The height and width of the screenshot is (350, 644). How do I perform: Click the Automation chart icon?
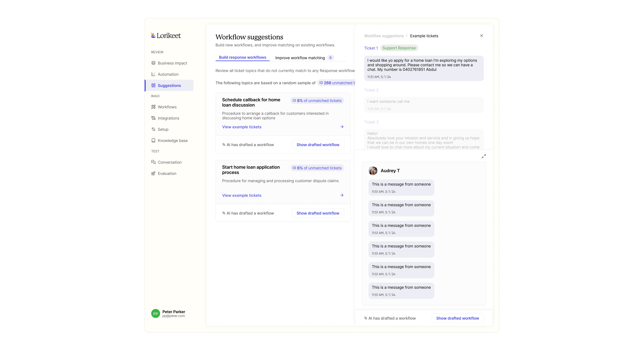[x=153, y=74]
